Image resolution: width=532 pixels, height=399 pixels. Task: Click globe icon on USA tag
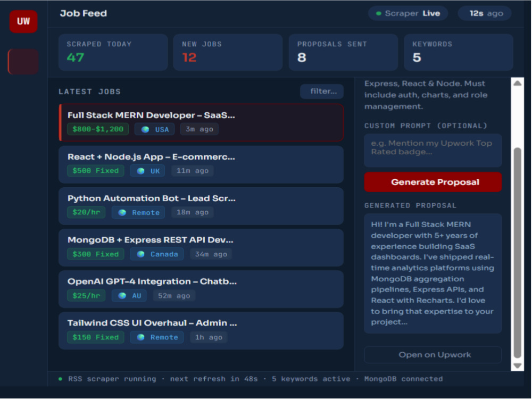(145, 129)
